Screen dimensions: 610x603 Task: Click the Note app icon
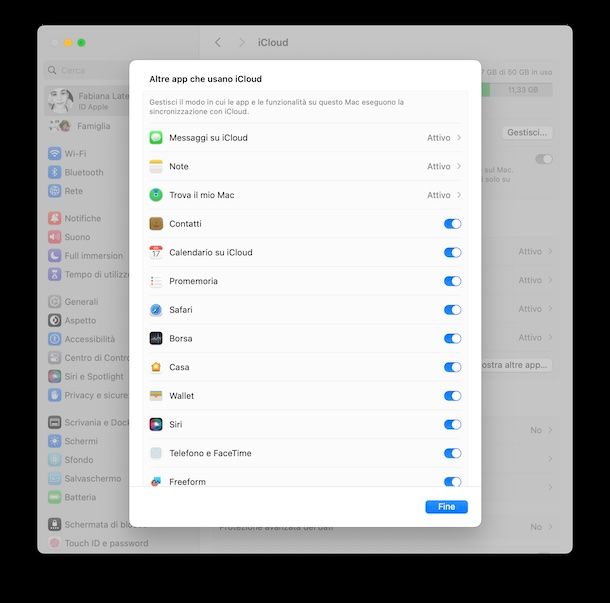[156, 167]
